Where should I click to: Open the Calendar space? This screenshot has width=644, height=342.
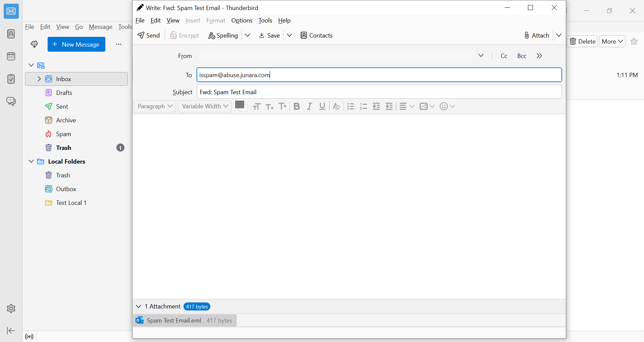11,56
